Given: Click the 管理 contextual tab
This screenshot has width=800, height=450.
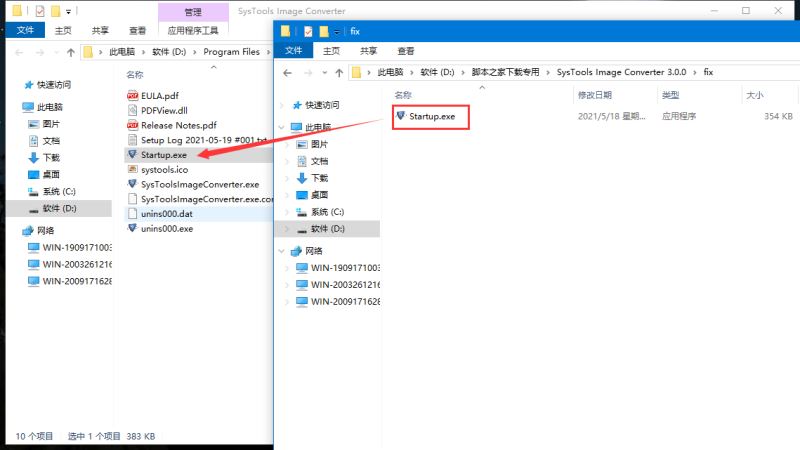Looking at the screenshot, I should [x=193, y=12].
